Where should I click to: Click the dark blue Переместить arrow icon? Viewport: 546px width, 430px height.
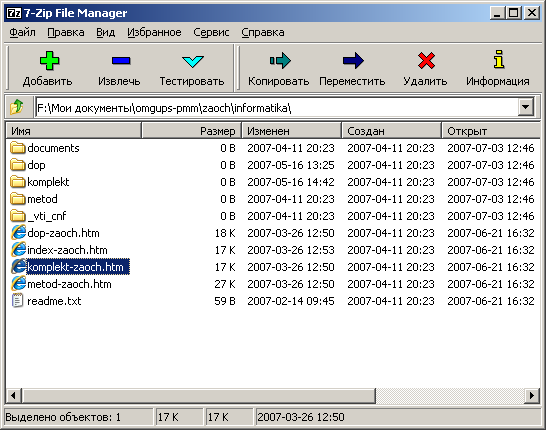click(x=353, y=61)
